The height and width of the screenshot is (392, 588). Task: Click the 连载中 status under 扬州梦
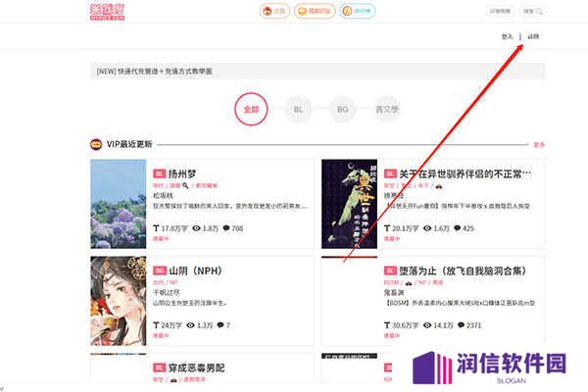pyautogui.click(x=161, y=238)
